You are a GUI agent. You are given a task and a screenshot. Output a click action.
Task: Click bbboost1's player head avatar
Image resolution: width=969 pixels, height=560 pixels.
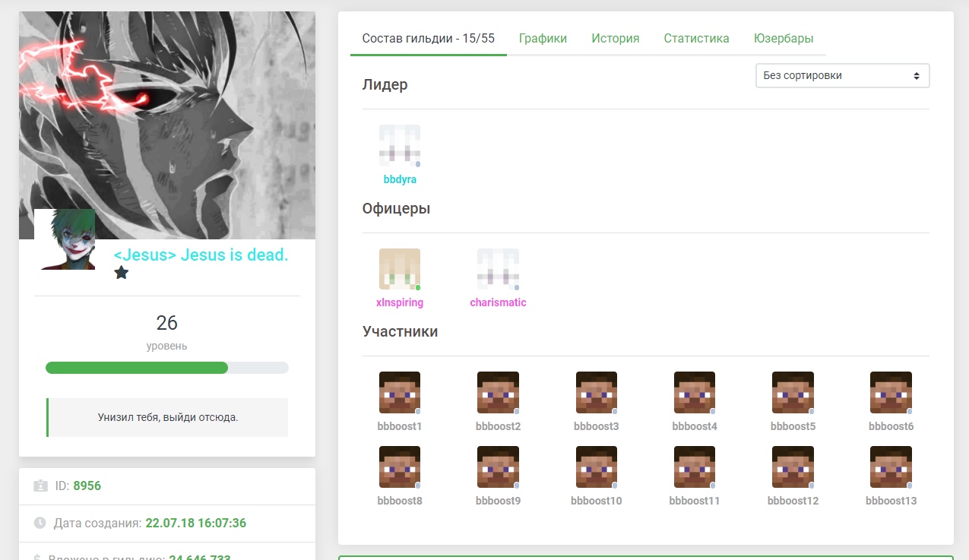tap(400, 392)
